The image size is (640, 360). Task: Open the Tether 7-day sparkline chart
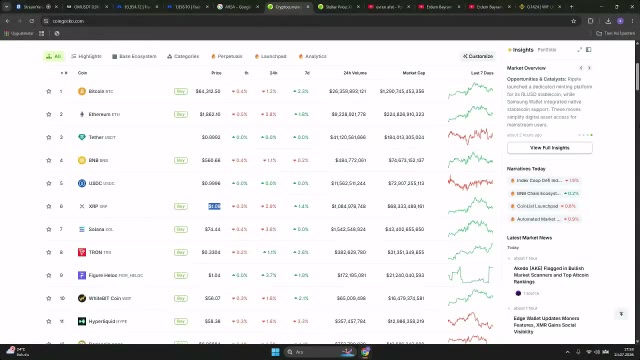pyautogui.click(x=470, y=136)
